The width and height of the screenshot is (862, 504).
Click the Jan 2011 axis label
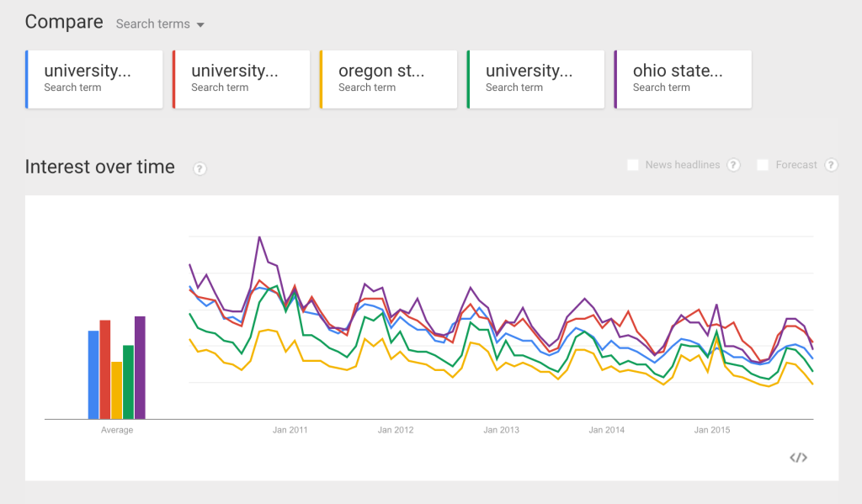[290, 430]
